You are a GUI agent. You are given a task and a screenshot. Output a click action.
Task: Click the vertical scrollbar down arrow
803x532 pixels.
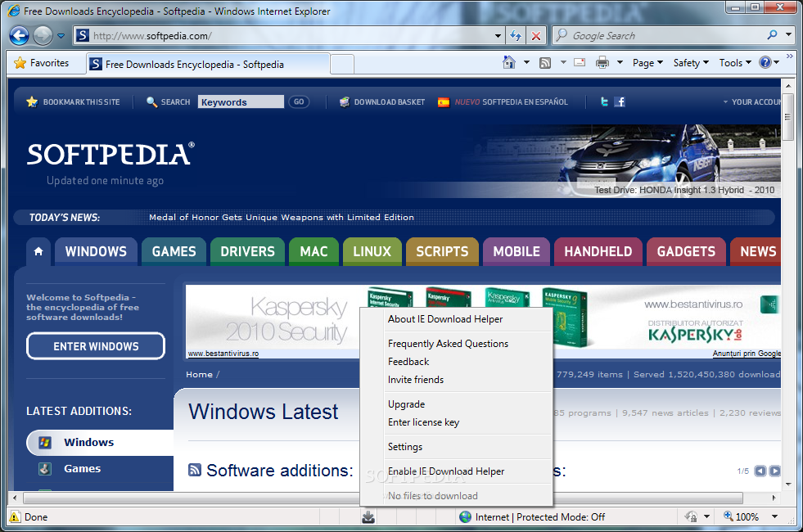(x=788, y=484)
